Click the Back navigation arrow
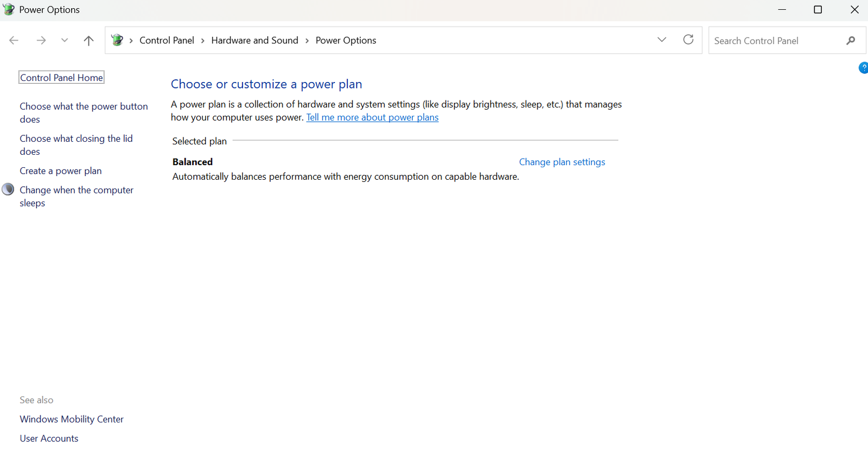Image resolution: width=868 pixels, height=454 pixels. (x=14, y=40)
